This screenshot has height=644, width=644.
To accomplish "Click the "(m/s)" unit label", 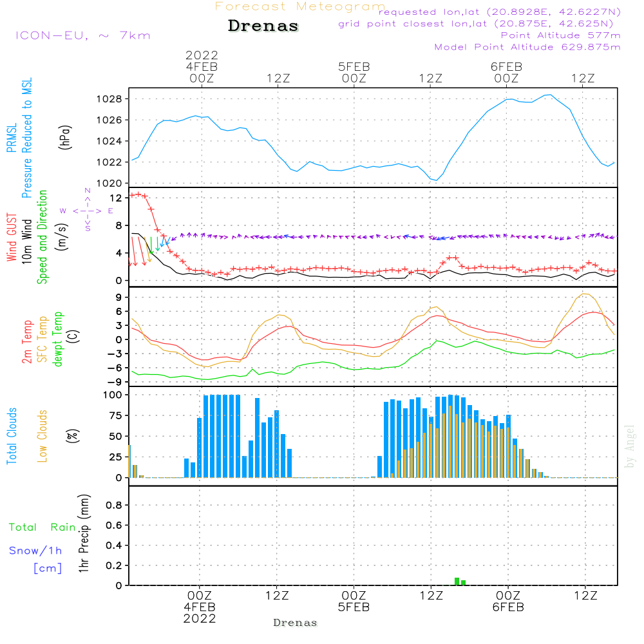I will tap(62, 237).
